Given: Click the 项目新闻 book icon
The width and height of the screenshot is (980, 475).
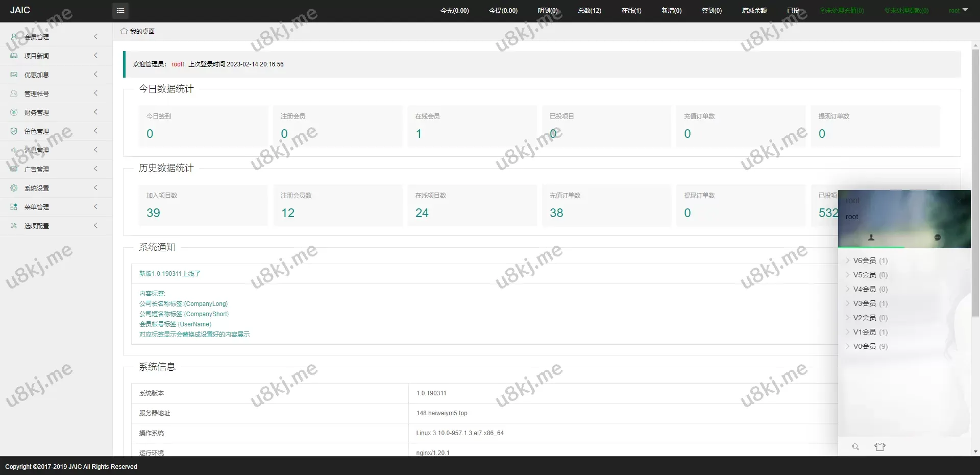Looking at the screenshot, I should (14, 56).
